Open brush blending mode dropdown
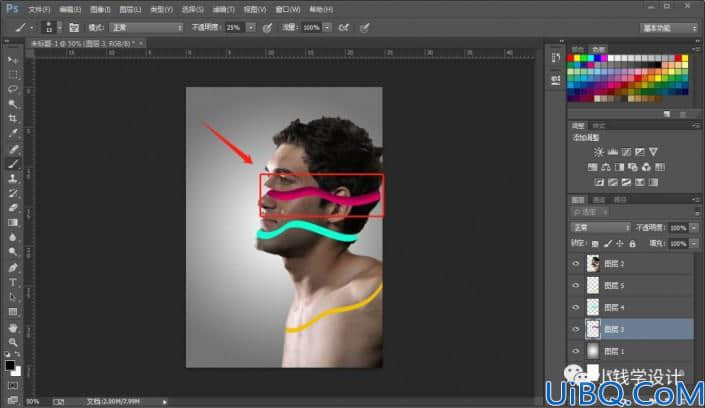 [x=146, y=28]
